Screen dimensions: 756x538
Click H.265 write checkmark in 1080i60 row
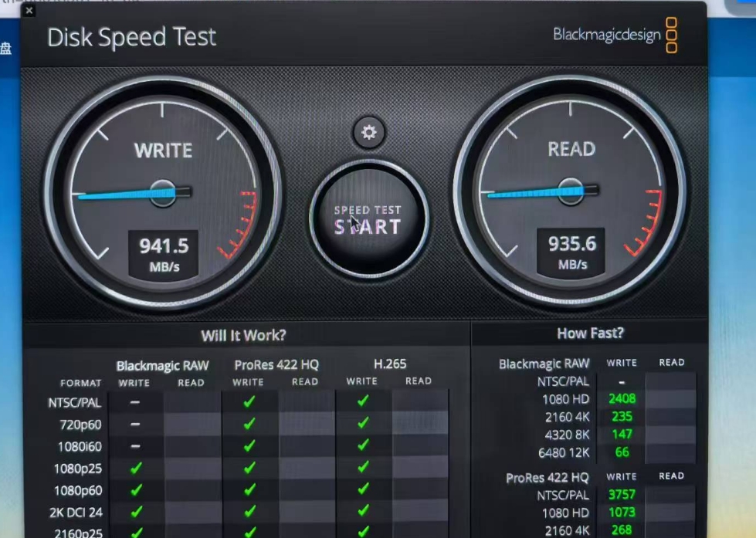click(363, 445)
